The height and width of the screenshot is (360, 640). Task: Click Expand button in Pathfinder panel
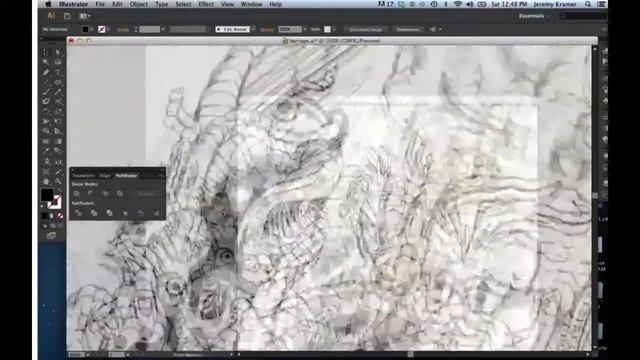(146, 194)
